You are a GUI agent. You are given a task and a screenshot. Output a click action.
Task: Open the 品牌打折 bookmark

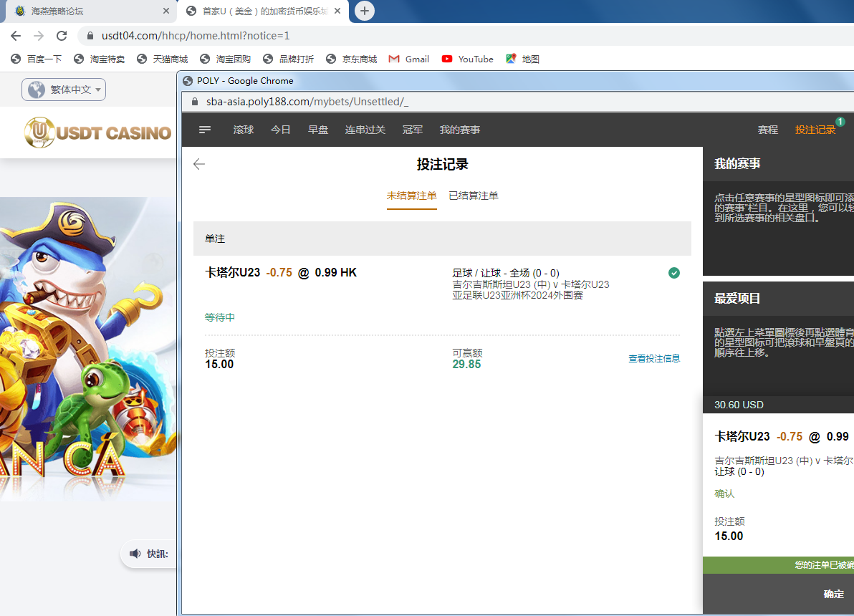point(288,59)
